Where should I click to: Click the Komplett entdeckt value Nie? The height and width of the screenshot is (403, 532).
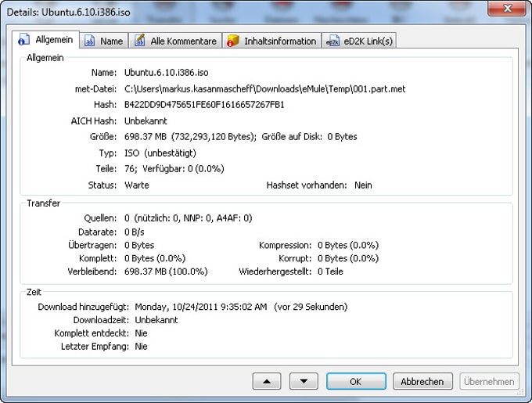pos(141,333)
